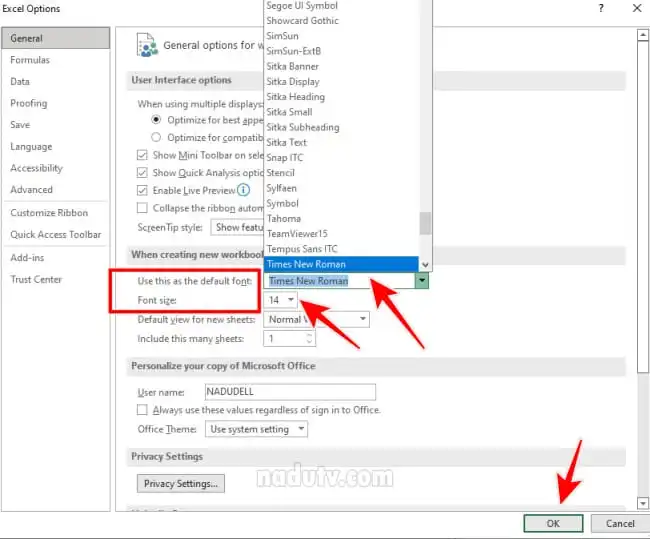Select Sitka Banner font

[341, 66]
